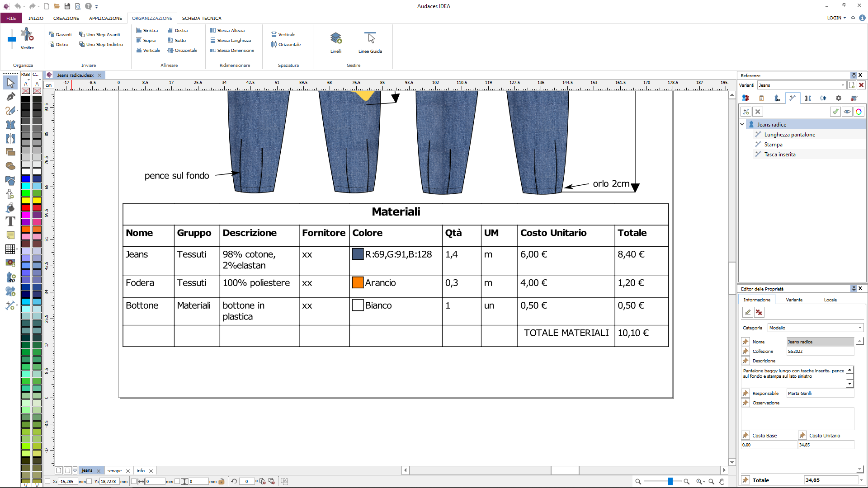Image resolution: width=868 pixels, height=488 pixels.
Task: Select Lunghezza pantalone tree item
Action: [x=789, y=134]
